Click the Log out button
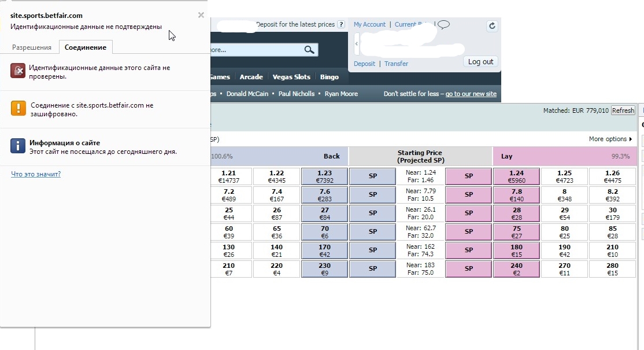 click(480, 62)
